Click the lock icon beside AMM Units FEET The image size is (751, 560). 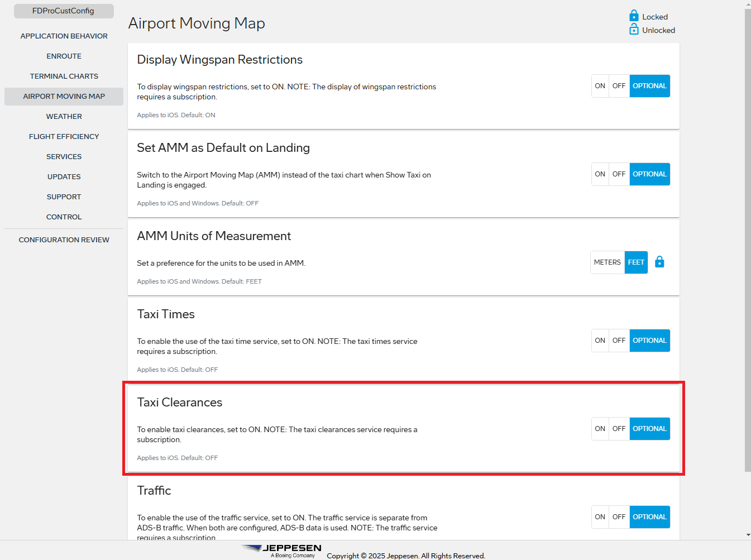(659, 262)
